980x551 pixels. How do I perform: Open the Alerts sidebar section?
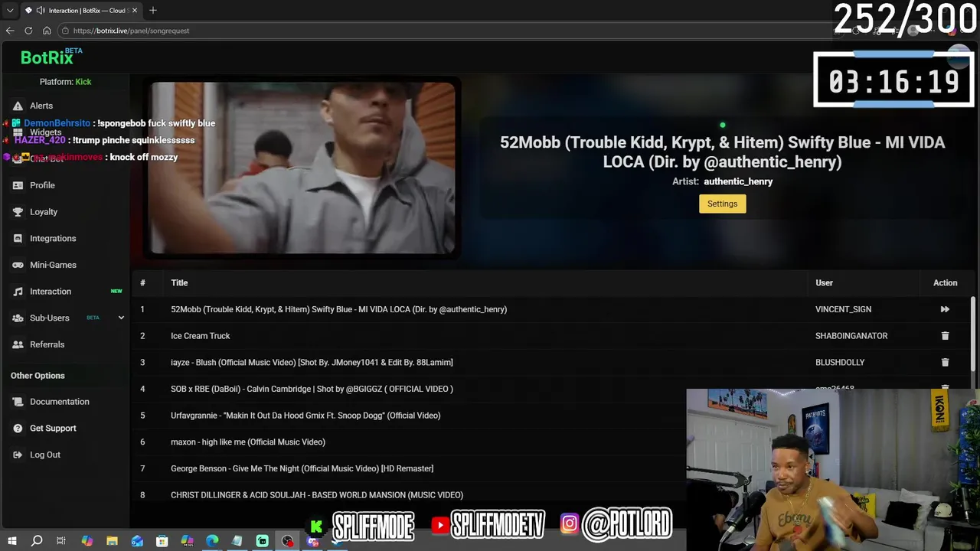coord(41,106)
